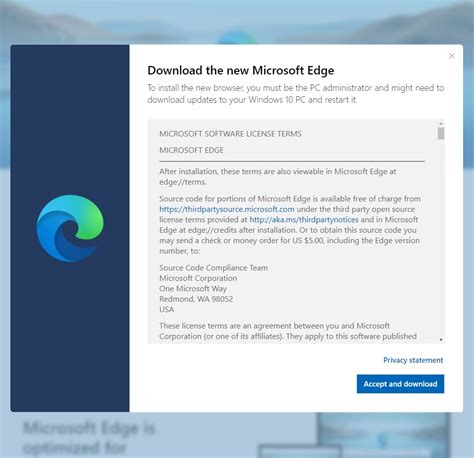Click the 'edge://terms.' text
The image size is (474, 458).
pyautogui.click(x=183, y=182)
